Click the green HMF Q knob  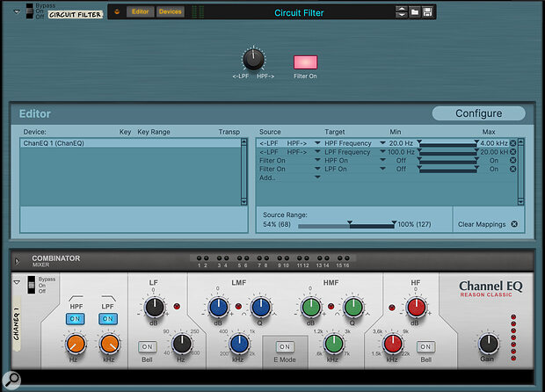point(353,308)
